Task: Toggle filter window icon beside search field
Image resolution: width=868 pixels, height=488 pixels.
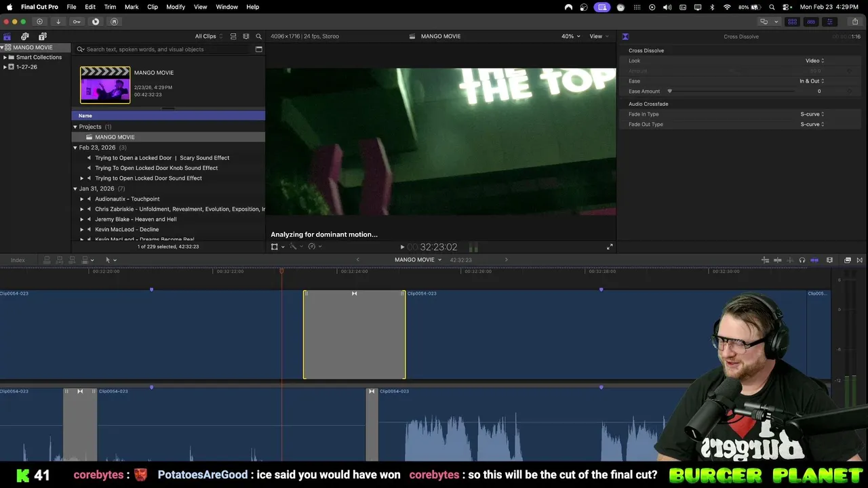Action: tap(258, 49)
